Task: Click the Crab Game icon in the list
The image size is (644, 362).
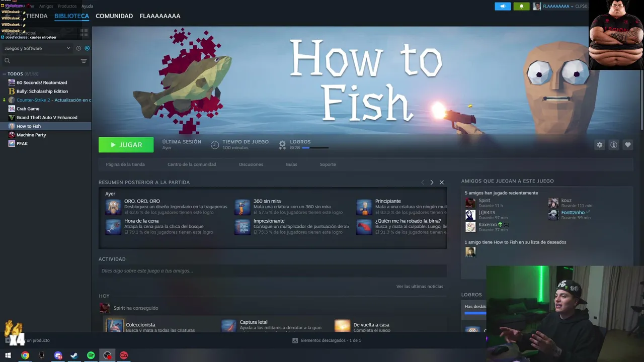Action: [12, 109]
